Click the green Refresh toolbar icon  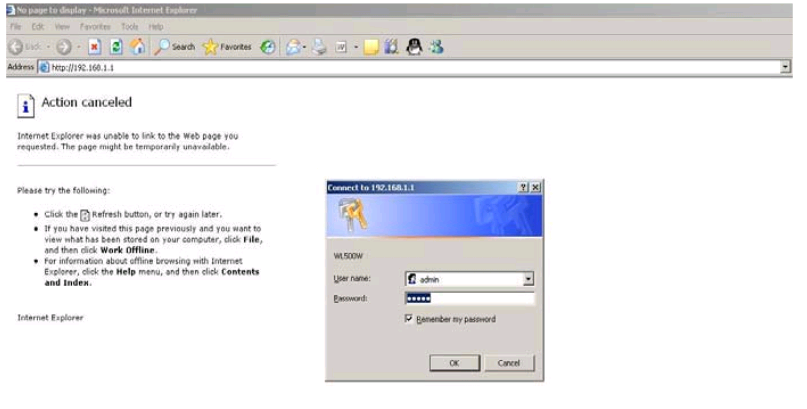pyautogui.click(x=115, y=47)
